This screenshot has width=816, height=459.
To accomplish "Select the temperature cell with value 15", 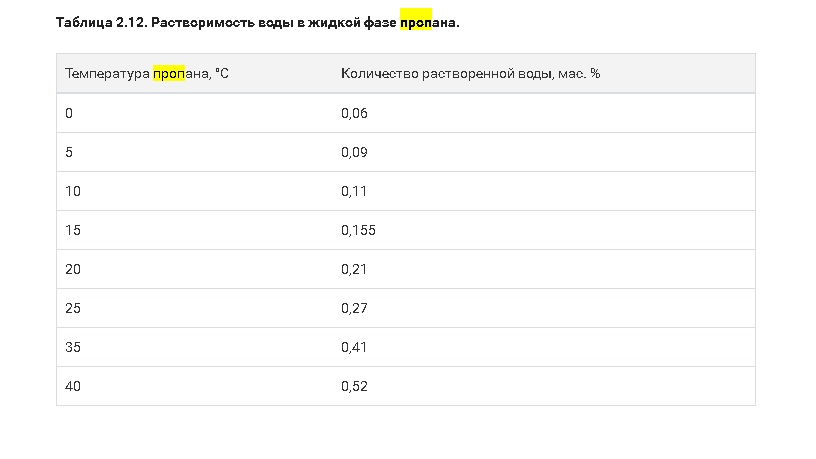I will pyautogui.click(x=73, y=230).
